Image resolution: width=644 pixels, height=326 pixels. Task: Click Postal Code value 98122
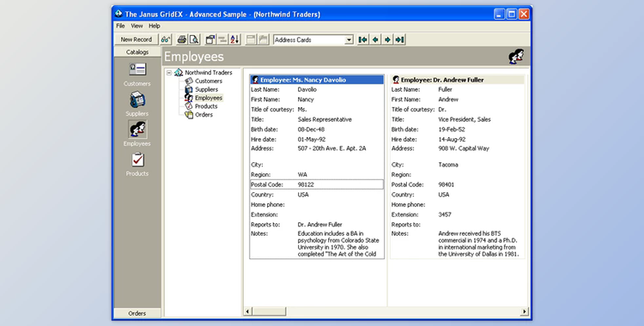click(x=306, y=184)
